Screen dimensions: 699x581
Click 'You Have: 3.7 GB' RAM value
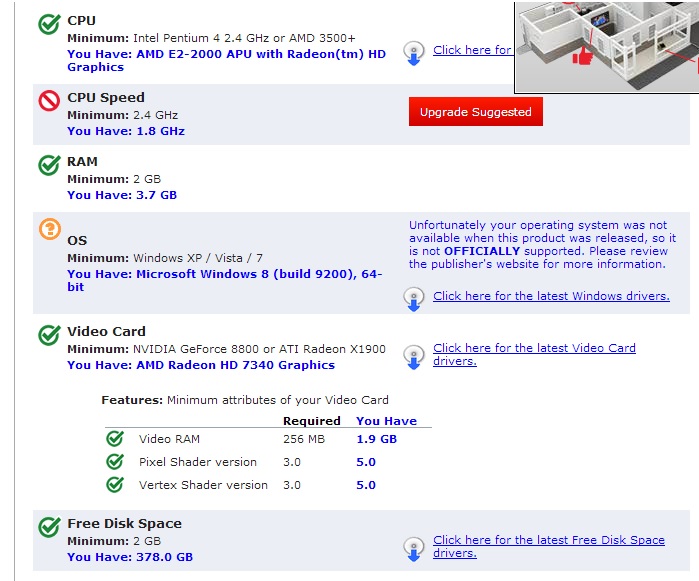pyautogui.click(x=122, y=195)
